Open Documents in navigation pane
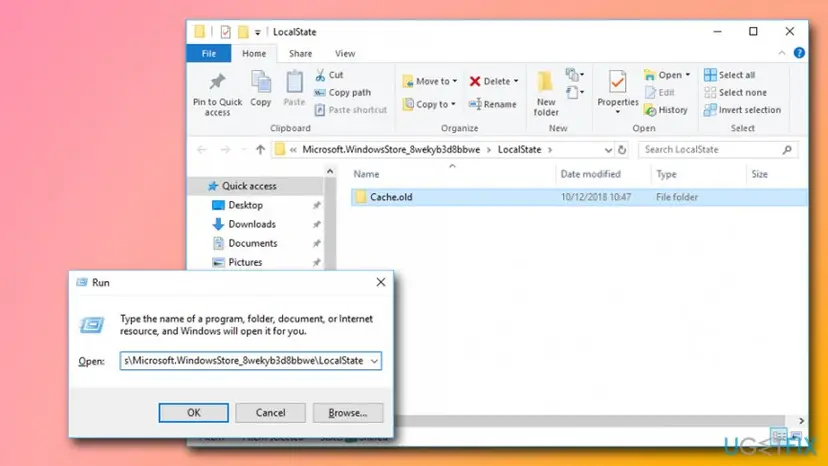Screen dimensions: 828x466 tap(252, 243)
